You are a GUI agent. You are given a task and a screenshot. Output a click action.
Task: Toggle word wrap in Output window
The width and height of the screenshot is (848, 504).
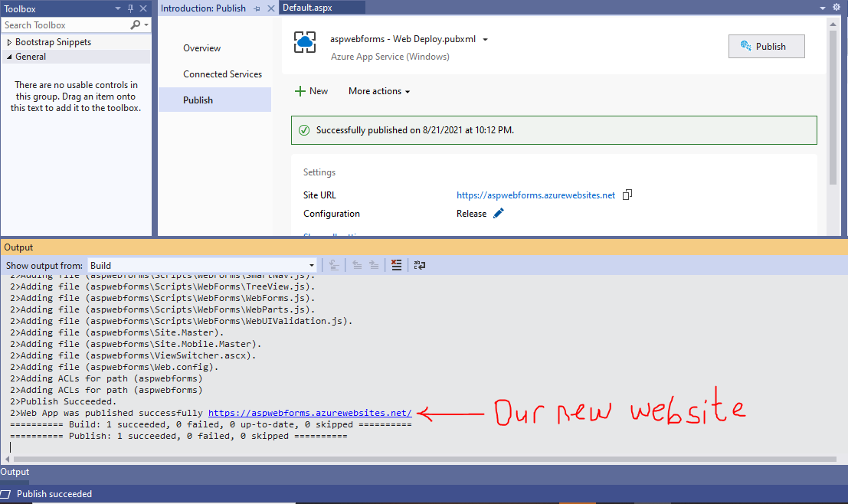420,265
